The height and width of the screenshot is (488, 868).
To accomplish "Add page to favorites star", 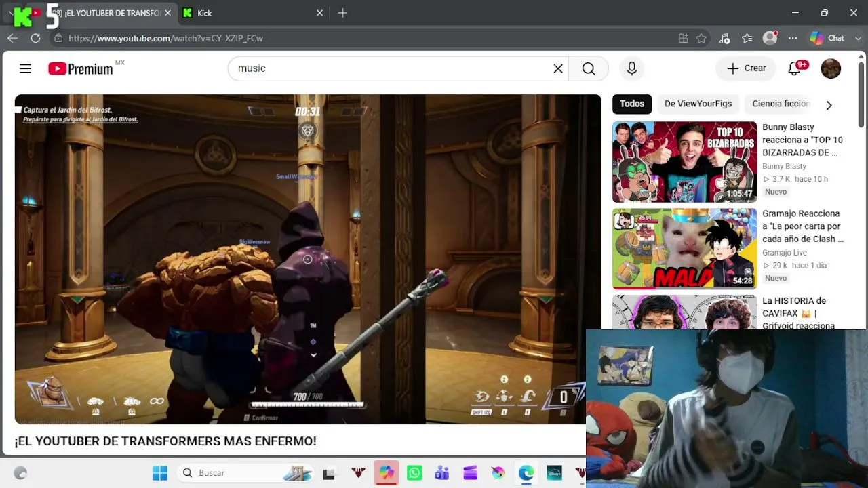I will [701, 38].
